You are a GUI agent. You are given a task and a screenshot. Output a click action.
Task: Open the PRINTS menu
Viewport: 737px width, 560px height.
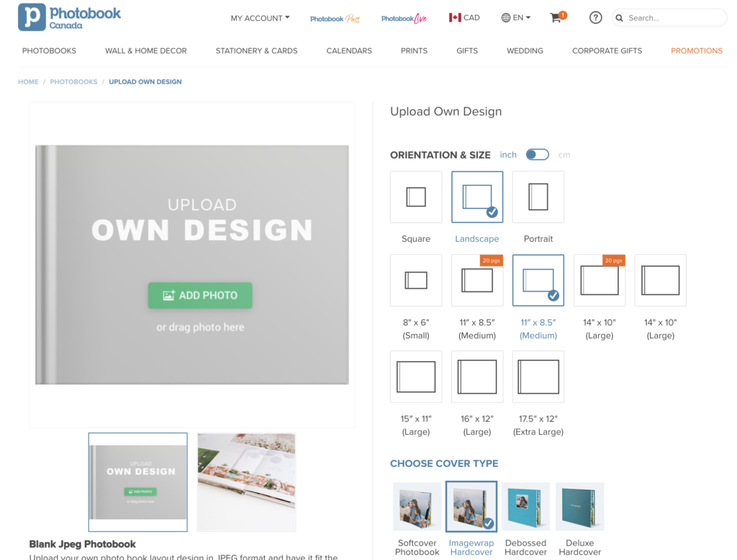click(x=414, y=51)
